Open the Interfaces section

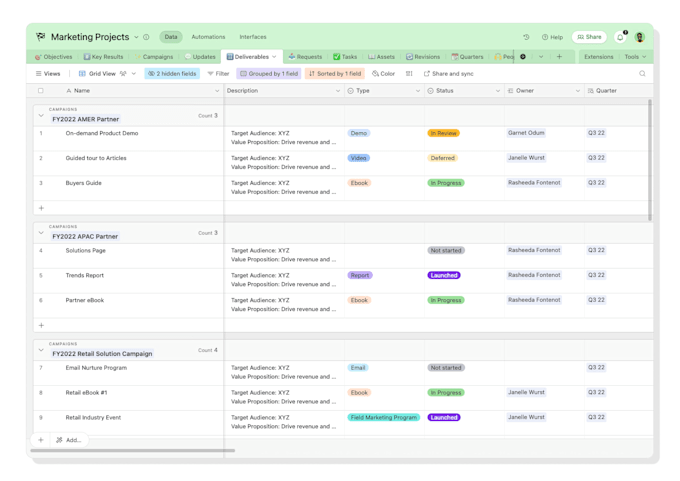(x=253, y=37)
